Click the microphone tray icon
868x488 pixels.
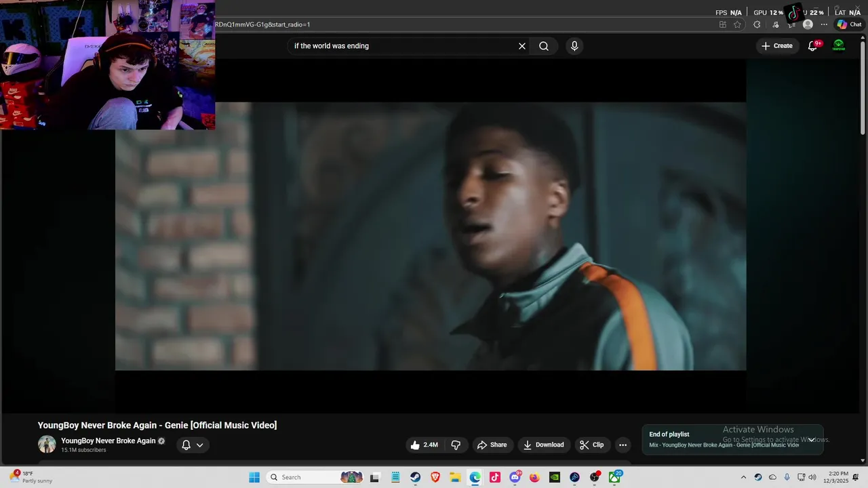coord(787,477)
